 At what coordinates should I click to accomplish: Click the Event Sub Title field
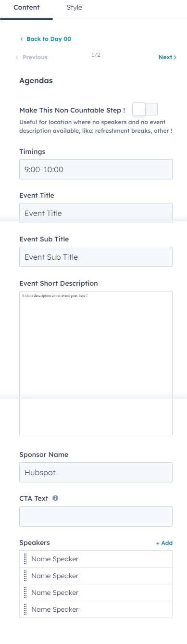click(x=96, y=257)
